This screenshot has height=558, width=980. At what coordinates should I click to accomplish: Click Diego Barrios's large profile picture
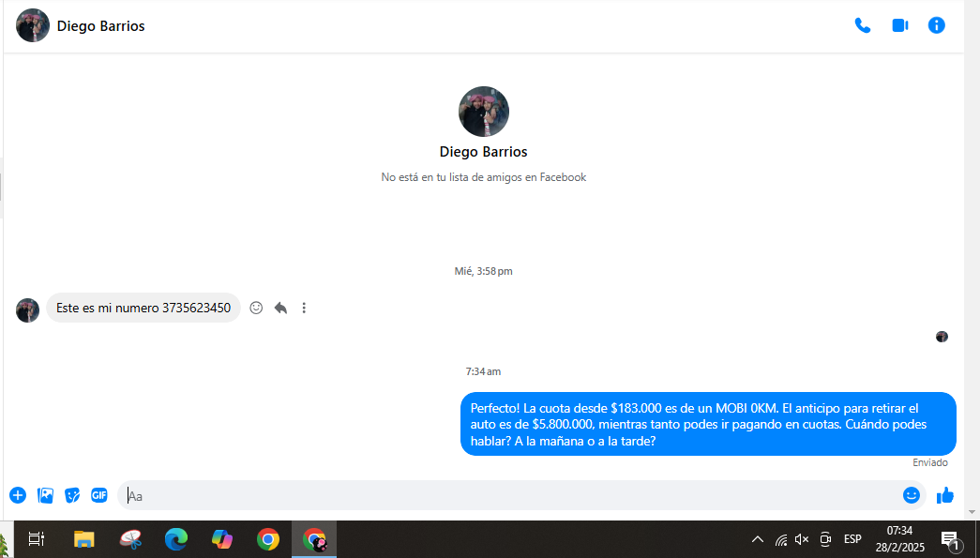click(483, 112)
